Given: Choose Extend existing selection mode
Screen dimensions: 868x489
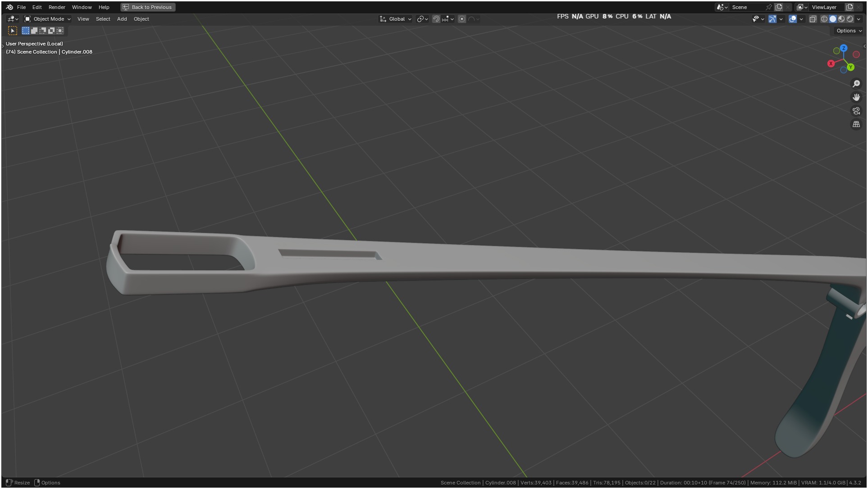Looking at the screenshot, I should [x=34, y=31].
